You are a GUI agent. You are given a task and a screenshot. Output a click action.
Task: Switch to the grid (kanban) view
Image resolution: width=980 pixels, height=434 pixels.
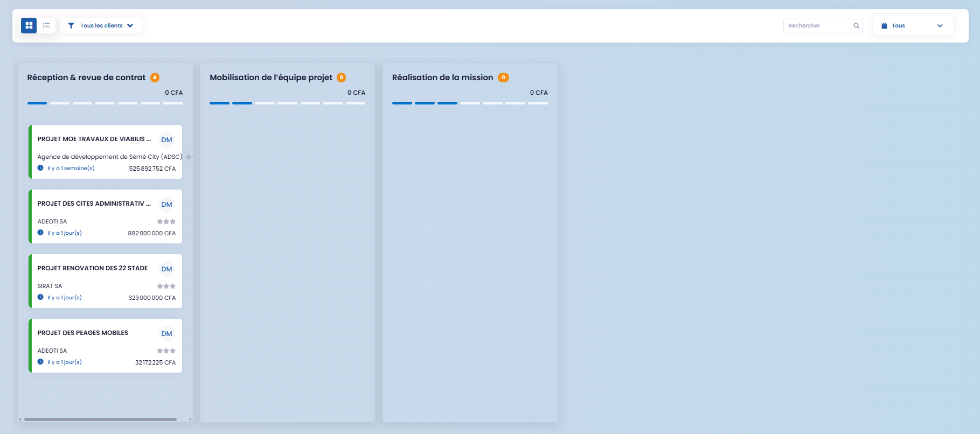click(x=29, y=25)
